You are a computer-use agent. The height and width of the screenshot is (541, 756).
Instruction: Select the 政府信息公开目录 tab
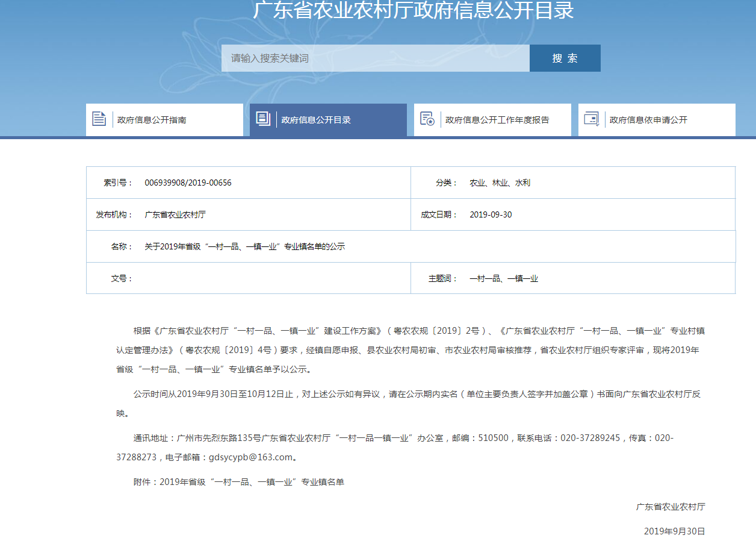(328, 120)
